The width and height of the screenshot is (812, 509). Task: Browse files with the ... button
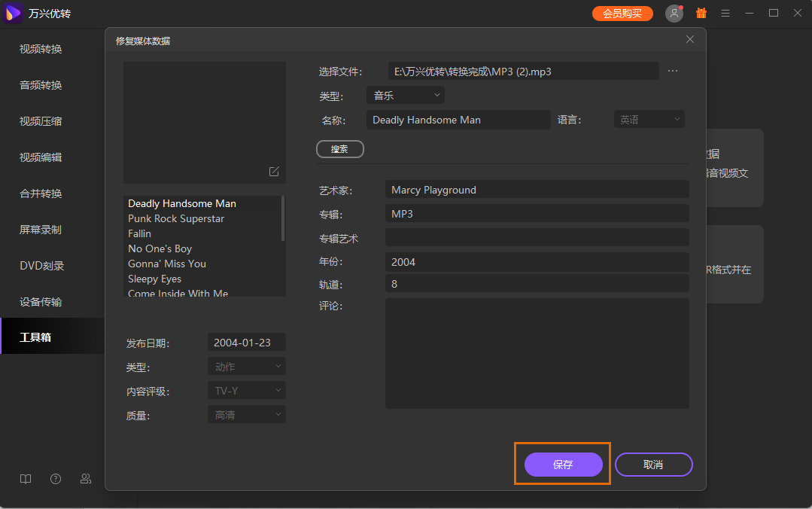(x=673, y=70)
